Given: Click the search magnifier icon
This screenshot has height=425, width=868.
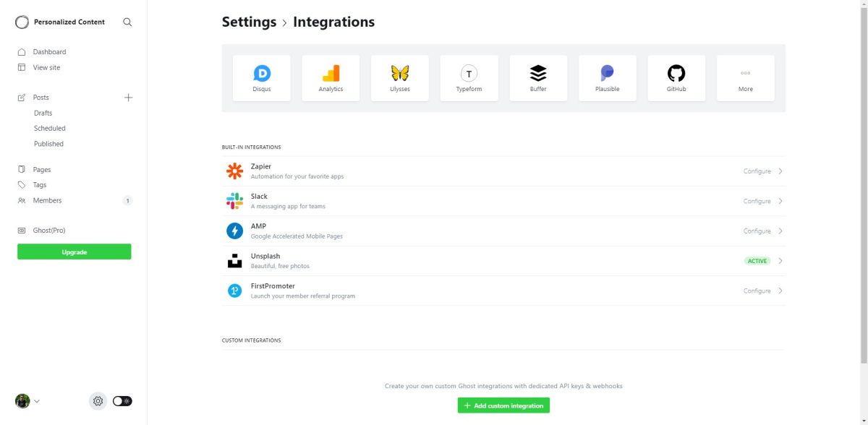Looking at the screenshot, I should tap(127, 22).
